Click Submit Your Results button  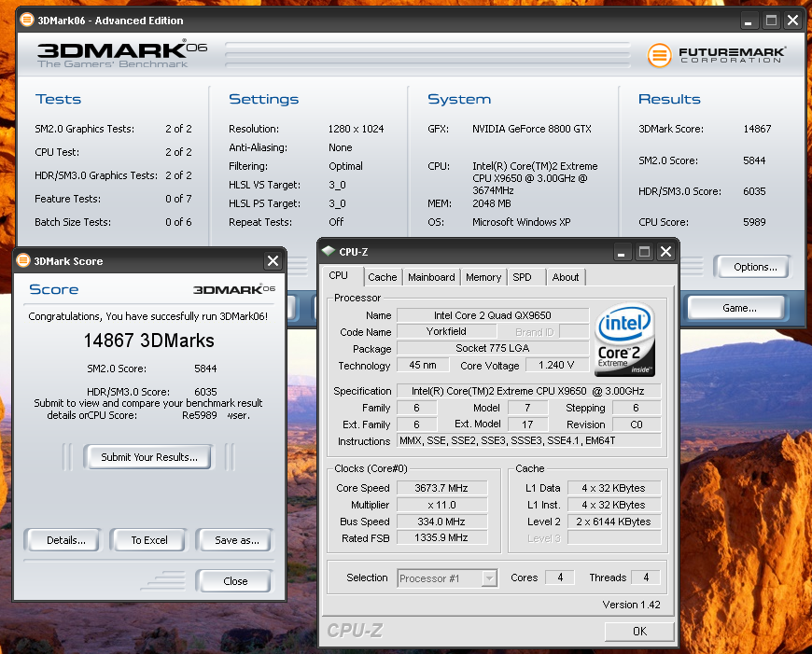[149, 457]
